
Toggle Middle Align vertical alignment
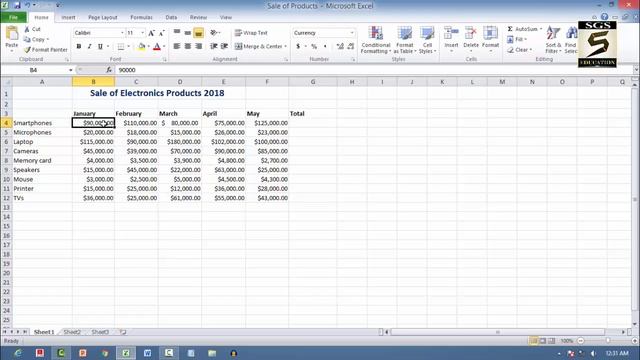pos(188,33)
